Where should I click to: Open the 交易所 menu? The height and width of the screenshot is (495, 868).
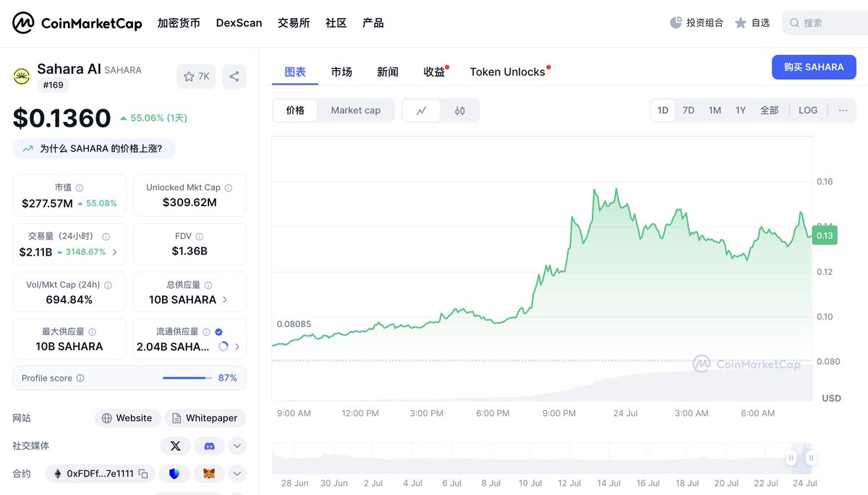(x=294, y=23)
